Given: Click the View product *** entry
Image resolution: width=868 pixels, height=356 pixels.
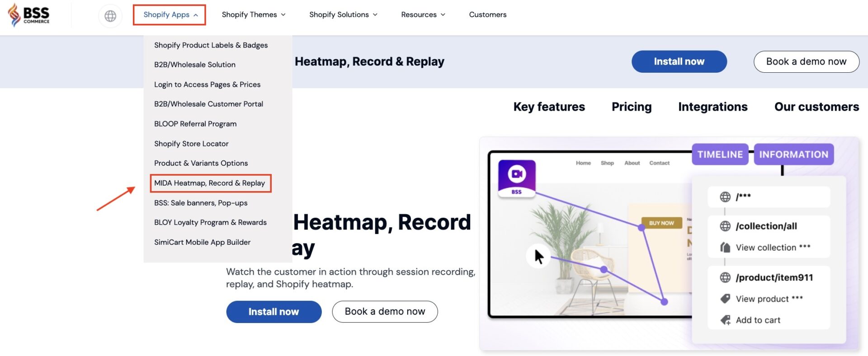Looking at the screenshot, I should point(769,299).
